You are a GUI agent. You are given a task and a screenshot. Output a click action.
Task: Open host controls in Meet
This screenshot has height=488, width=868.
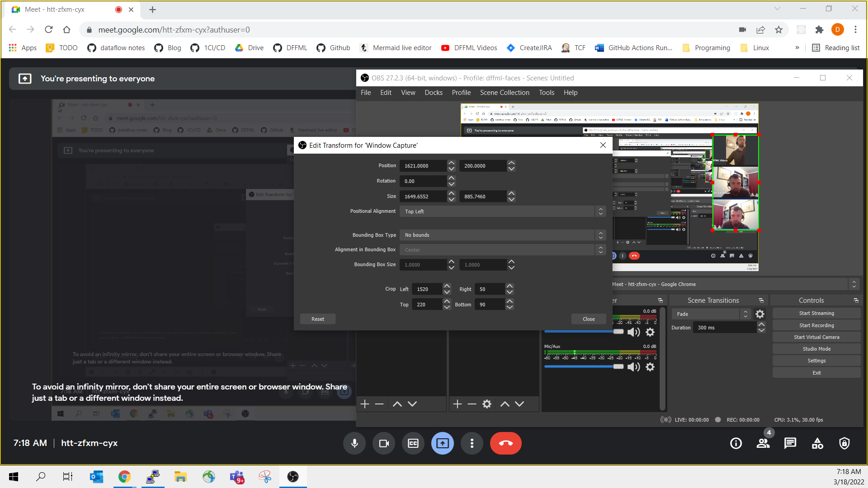pyautogui.click(x=844, y=443)
